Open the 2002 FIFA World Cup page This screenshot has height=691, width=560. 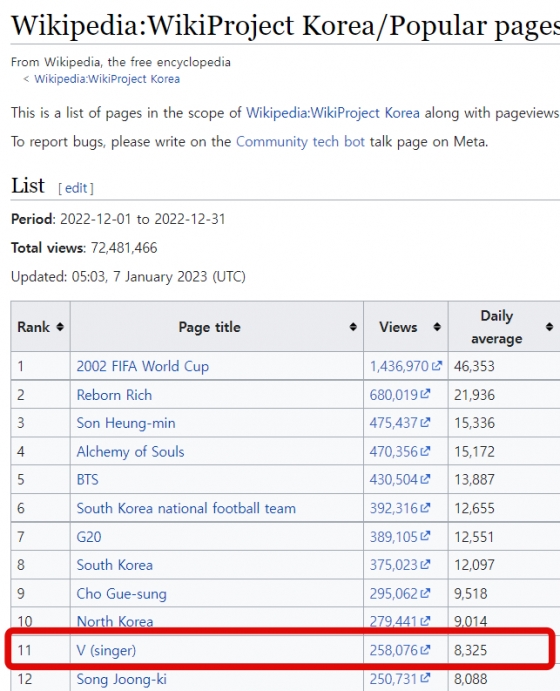click(143, 366)
